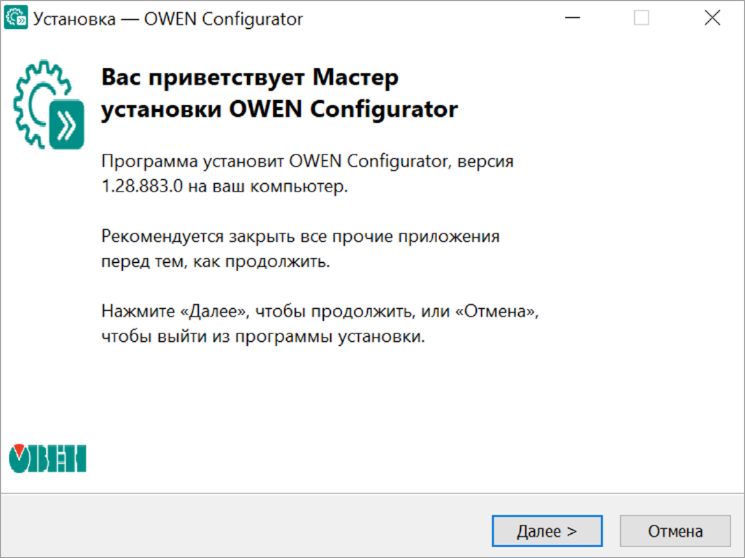This screenshot has width=745, height=558.
Task: Click the gear setup wizard logo
Action: coord(48,105)
